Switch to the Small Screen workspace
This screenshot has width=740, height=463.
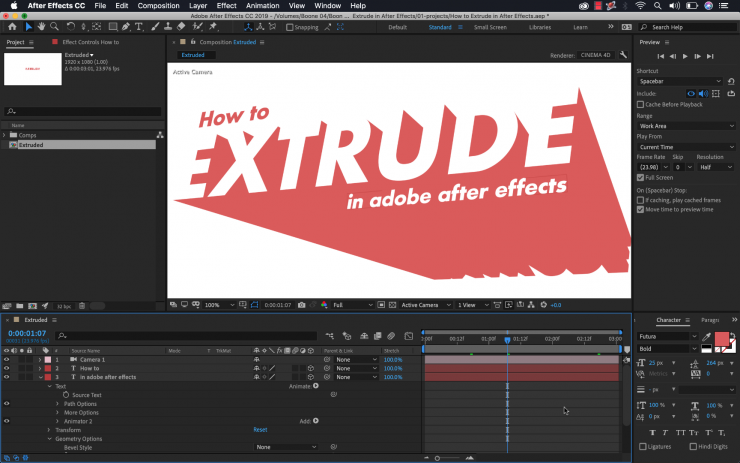(489, 27)
